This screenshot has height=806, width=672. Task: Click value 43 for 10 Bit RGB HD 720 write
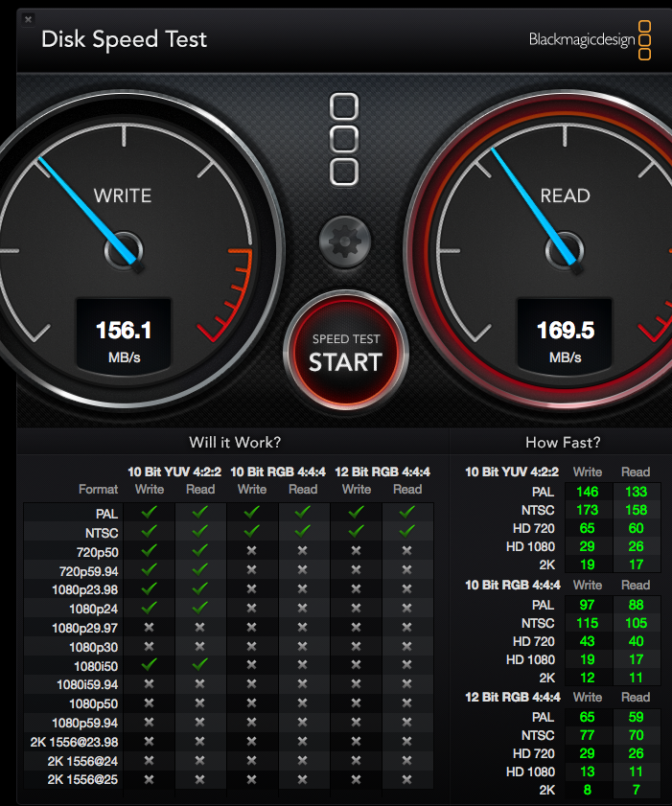(588, 641)
